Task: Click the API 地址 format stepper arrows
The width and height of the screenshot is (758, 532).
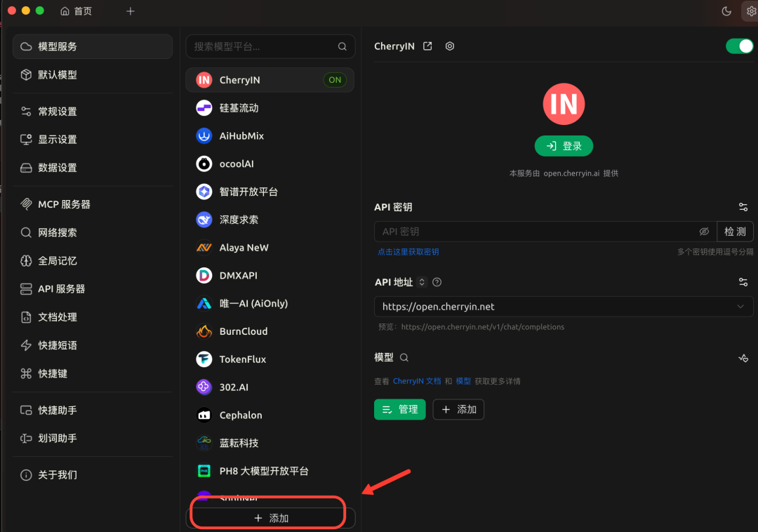Action: pyautogui.click(x=421, y=281)
